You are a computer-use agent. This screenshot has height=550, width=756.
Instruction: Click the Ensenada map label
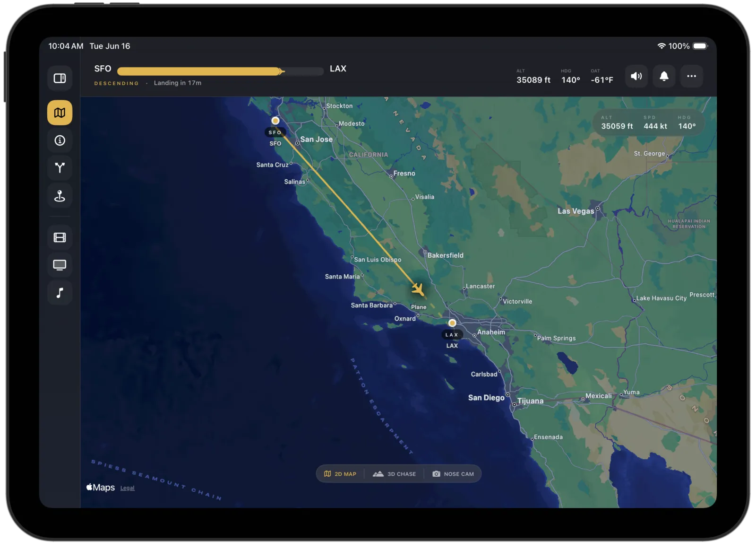(548, 437)
